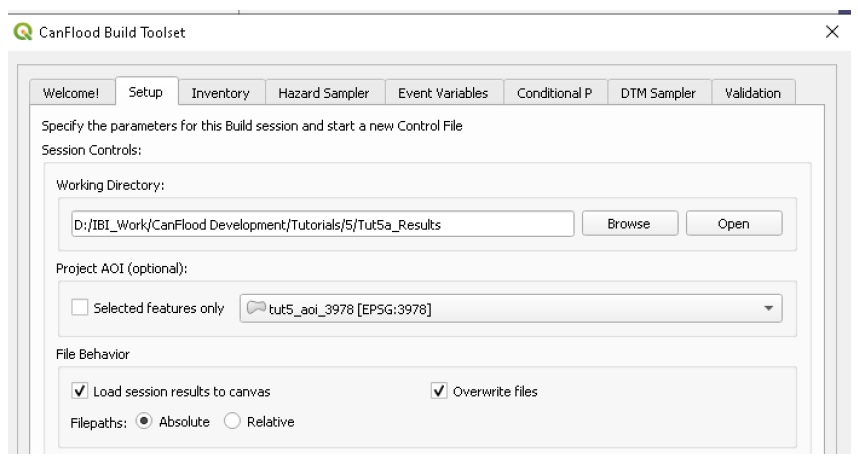
Task: Open the Event Variables tab
Action: click(443, 93)
